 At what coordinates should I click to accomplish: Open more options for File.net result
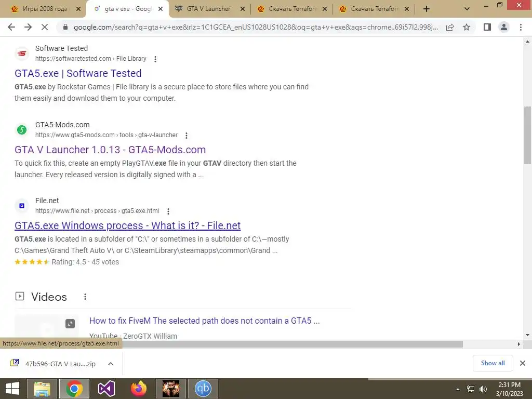click(168, 211)
